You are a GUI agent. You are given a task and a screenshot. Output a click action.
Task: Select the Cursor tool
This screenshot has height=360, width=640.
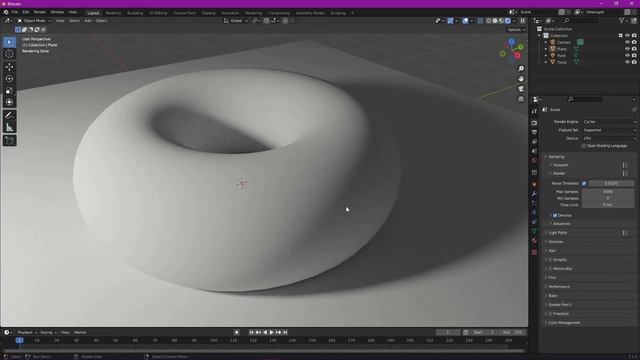pos(9,54)
